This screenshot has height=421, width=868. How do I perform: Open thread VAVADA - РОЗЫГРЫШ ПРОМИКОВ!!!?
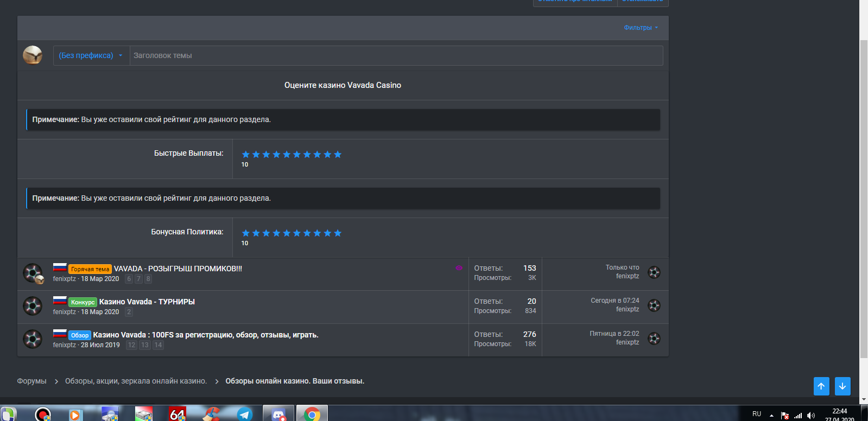[178, 269]
